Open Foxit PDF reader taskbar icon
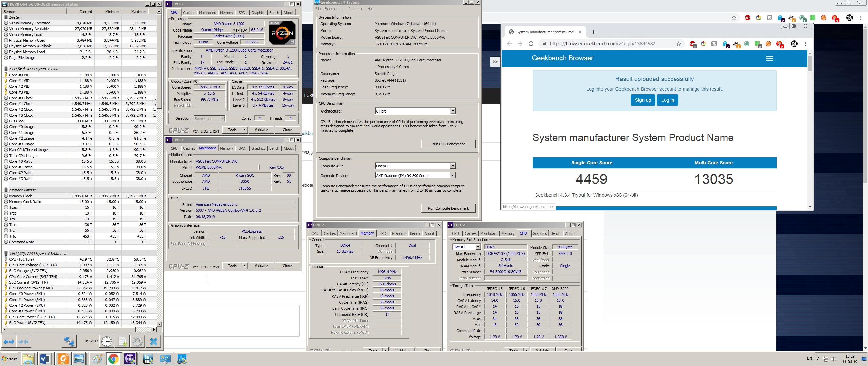Viewport: 868px width, 366px height. click(63, 359)
